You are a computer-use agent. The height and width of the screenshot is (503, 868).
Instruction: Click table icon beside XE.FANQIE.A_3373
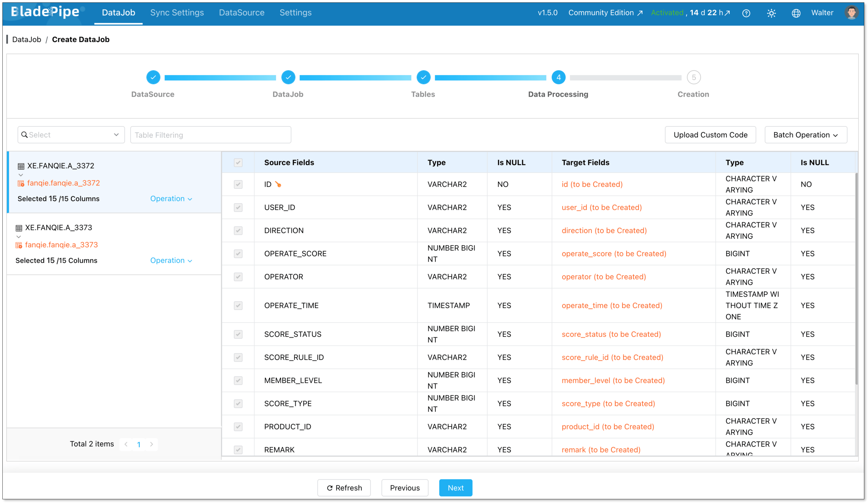[x=19, y=228]
